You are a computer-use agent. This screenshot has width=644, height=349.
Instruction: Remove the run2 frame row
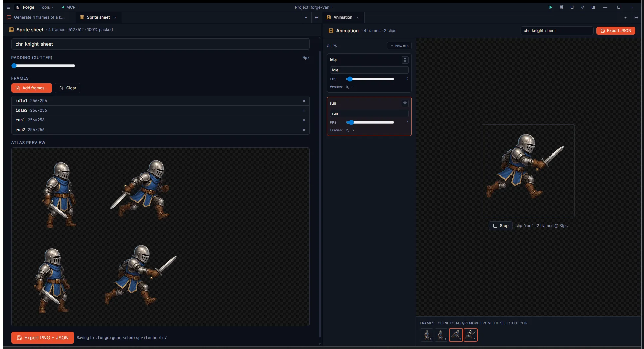click(x=304, y=130)
